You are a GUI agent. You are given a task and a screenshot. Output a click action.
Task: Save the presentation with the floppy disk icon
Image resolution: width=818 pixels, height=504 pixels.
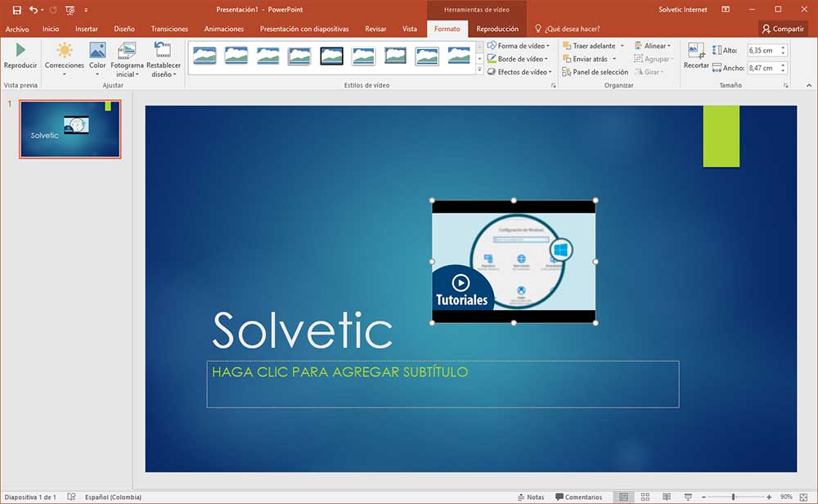(16, 9)
